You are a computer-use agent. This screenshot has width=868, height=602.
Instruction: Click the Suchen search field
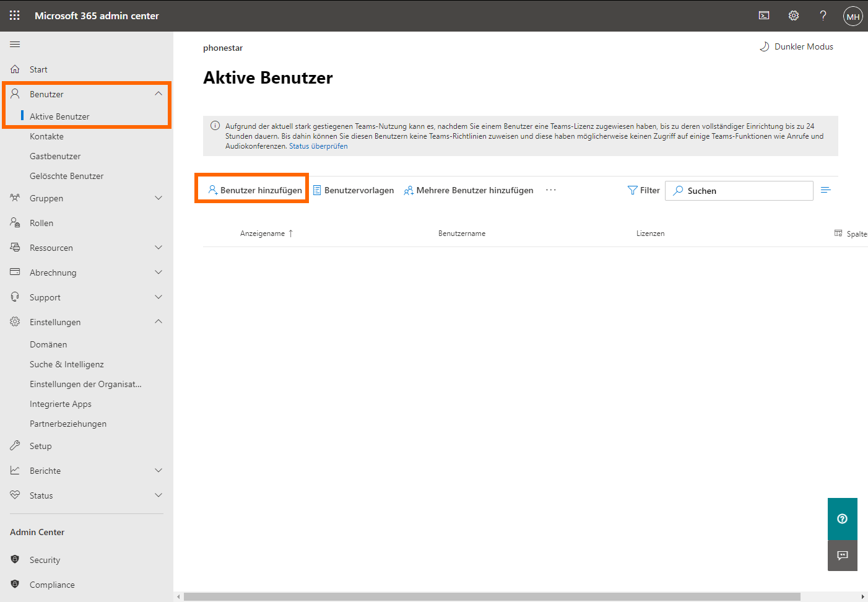click(739, 191)
